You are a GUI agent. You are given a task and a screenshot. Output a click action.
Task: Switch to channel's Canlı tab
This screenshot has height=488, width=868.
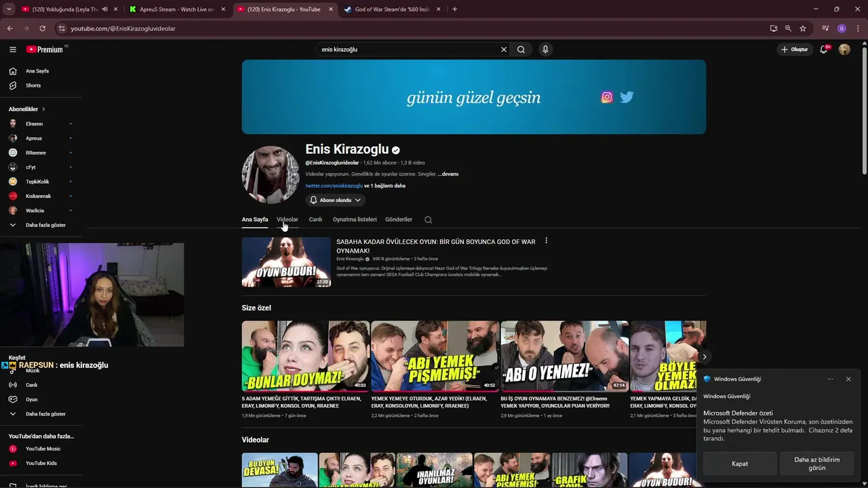click(x=315, y=220)
